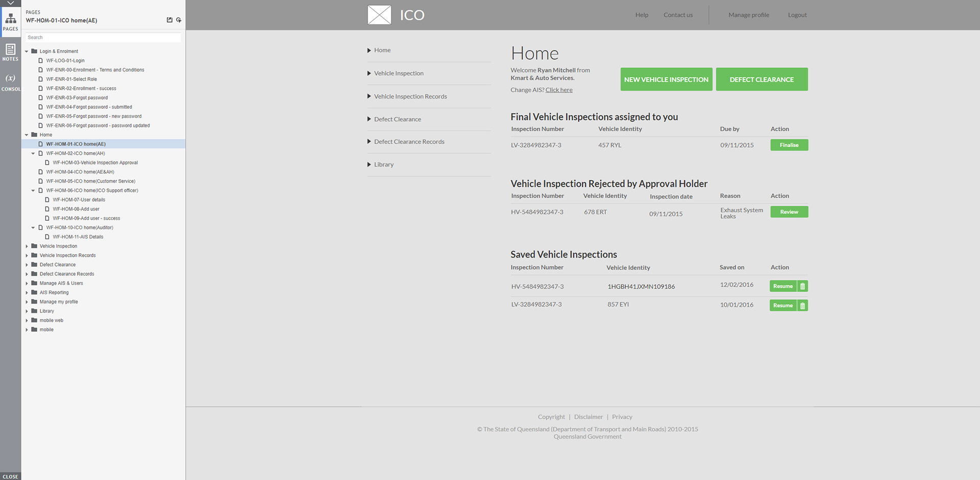Open the Copyright footer link
This screenshot has height=480, width=980.
551,417
